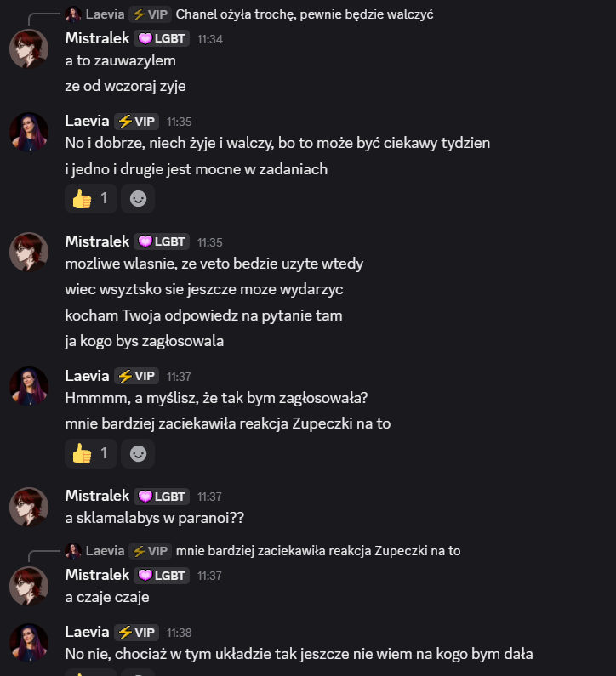Image resolution: width=616 pixels, height=676 pixels.
Task: Click the 11:38 message timestamp
Action: point(180,633)
